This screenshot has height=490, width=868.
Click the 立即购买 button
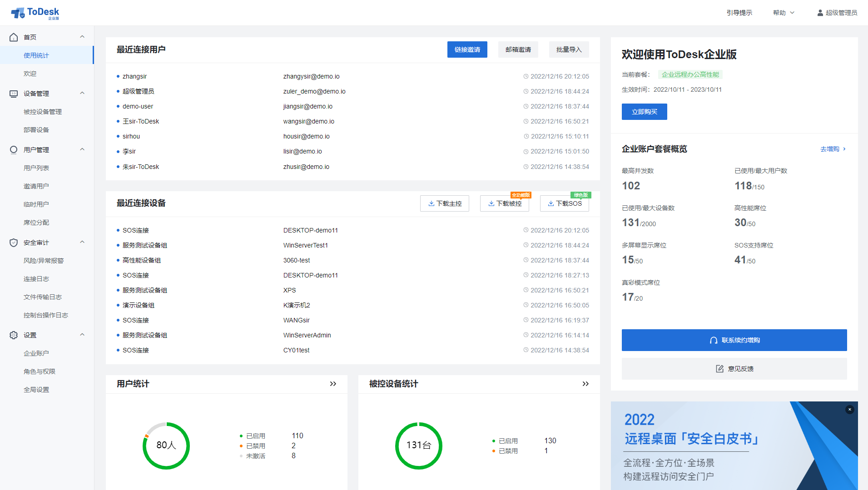pyautogui.click(x=644, y=112)
